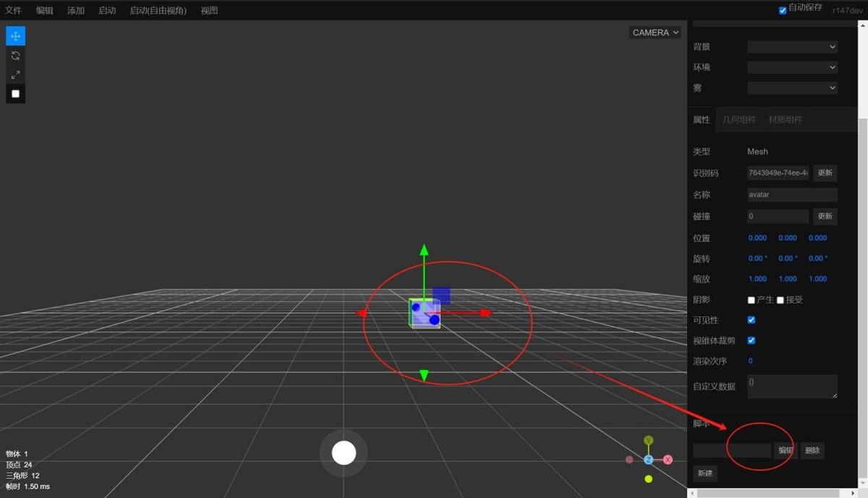Click the negative X dot on view helper
The height and width of the screenshot is (498, 868).
pyautogui.click(x=629, y=460)
